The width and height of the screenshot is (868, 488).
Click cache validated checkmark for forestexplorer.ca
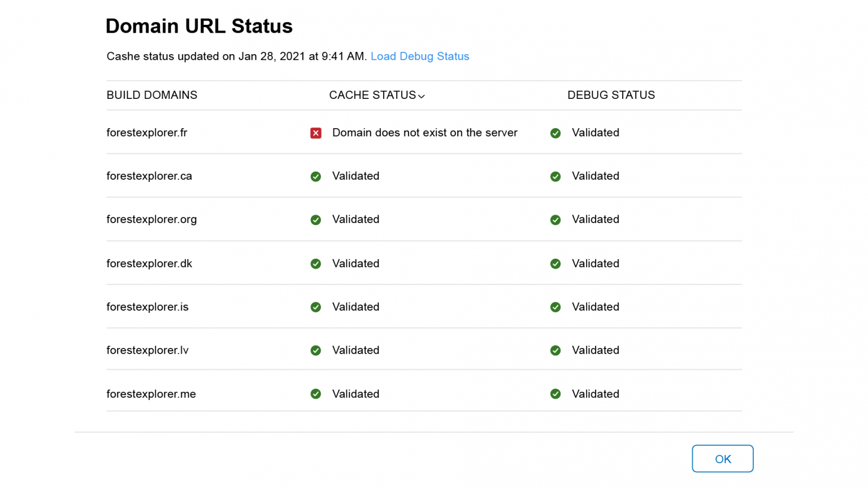tap(316, 177)
